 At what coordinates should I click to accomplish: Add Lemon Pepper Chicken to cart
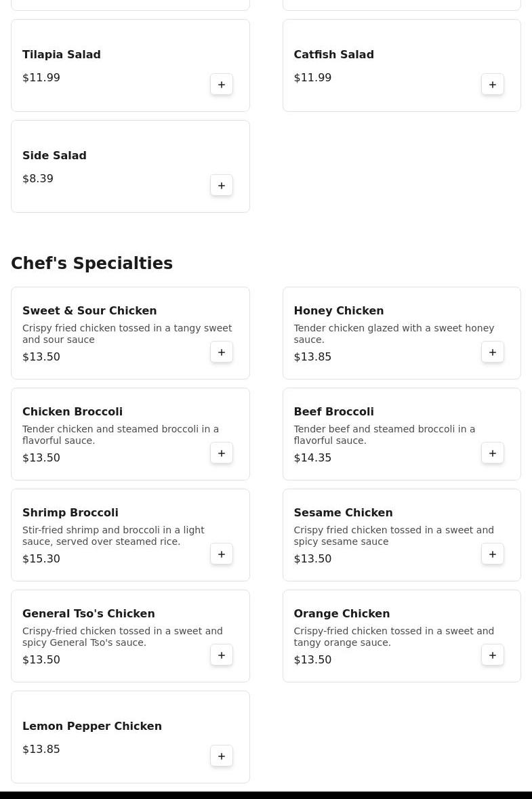tap(222, 756)
